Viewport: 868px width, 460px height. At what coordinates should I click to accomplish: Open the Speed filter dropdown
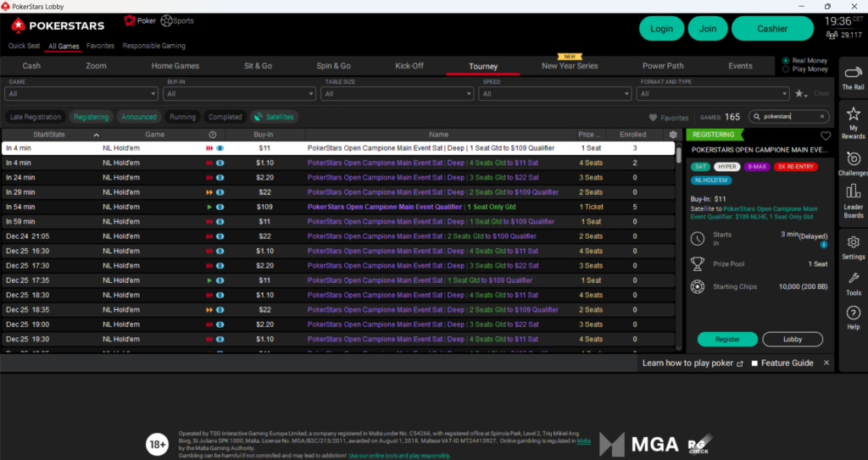click(554, 93)
